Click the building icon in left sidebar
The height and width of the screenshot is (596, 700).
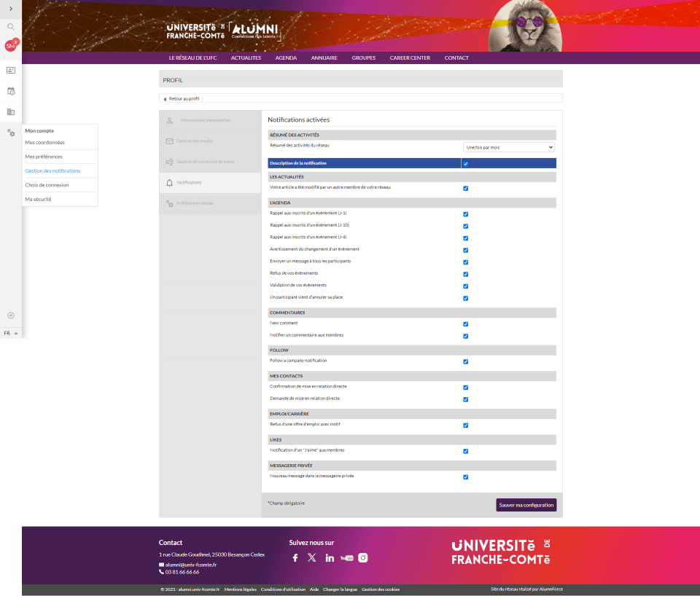point(11,111)
